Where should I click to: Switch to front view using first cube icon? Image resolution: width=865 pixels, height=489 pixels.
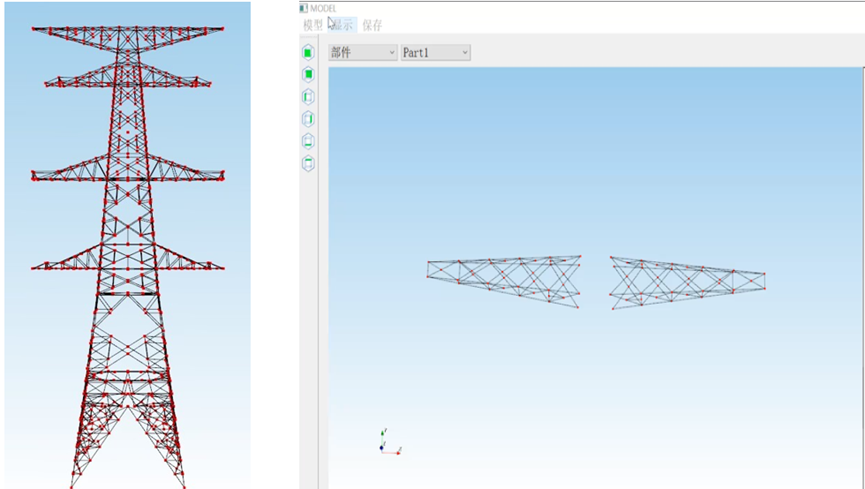click(x=309, y=52)
